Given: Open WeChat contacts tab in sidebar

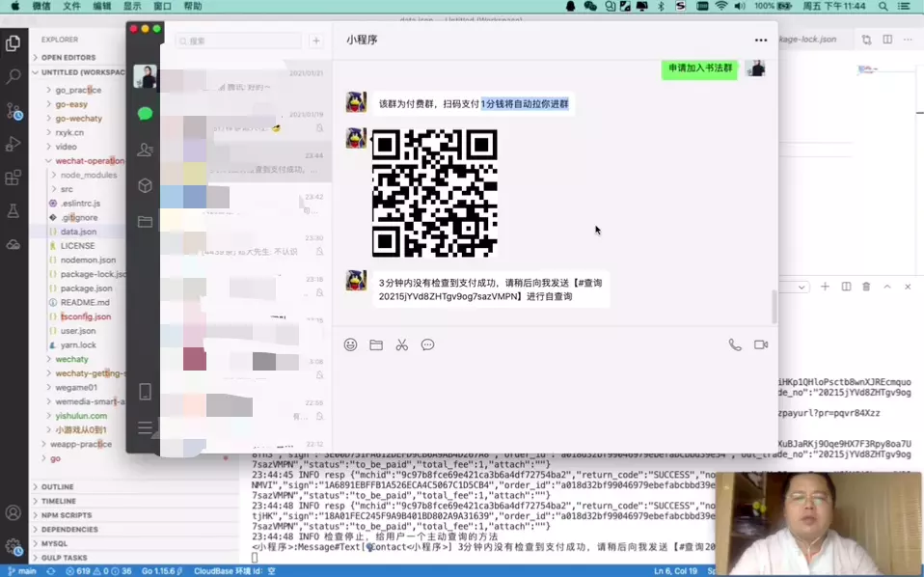Looking at the screenshot, I should click(x=145, y=150).
